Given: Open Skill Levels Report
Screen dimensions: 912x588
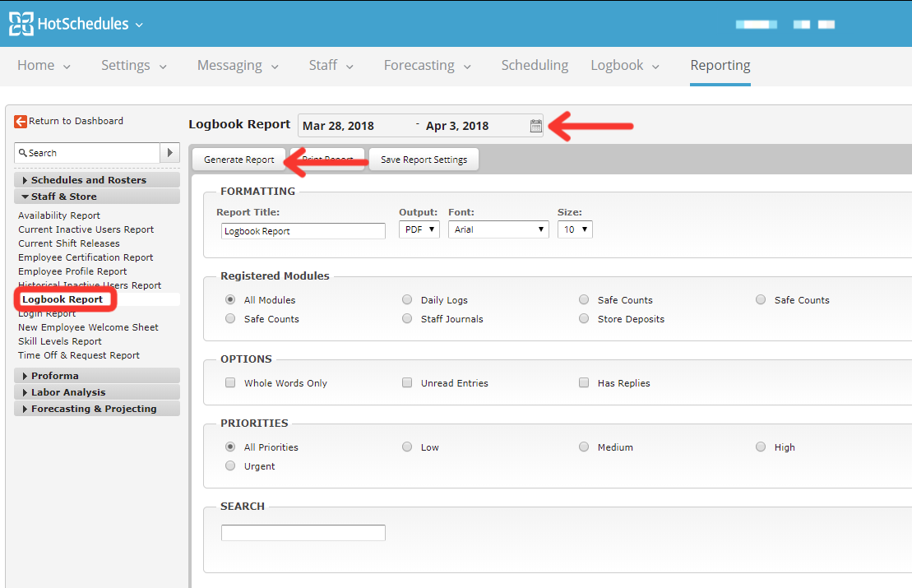Looking at the screenshot, I should tap(59, 340).
